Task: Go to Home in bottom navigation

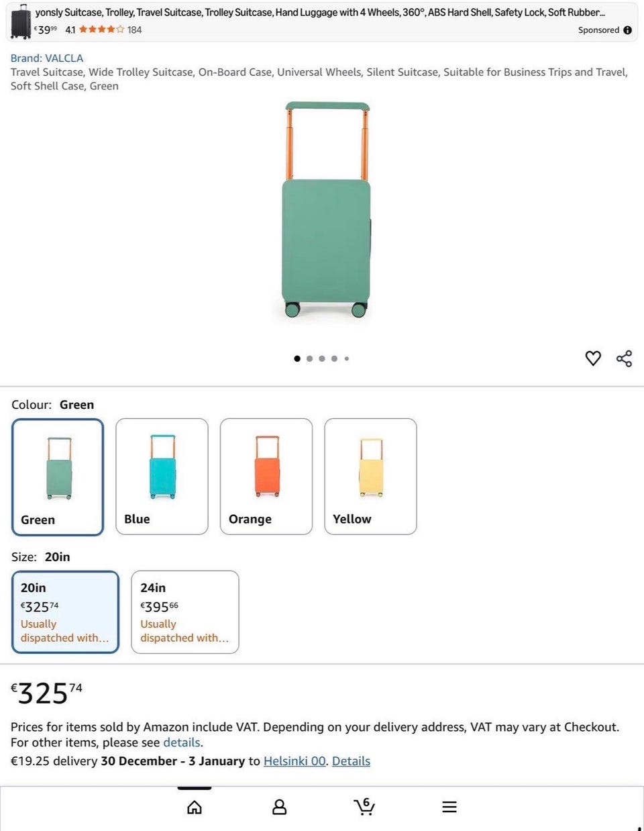Action: (x=195, y=807)
